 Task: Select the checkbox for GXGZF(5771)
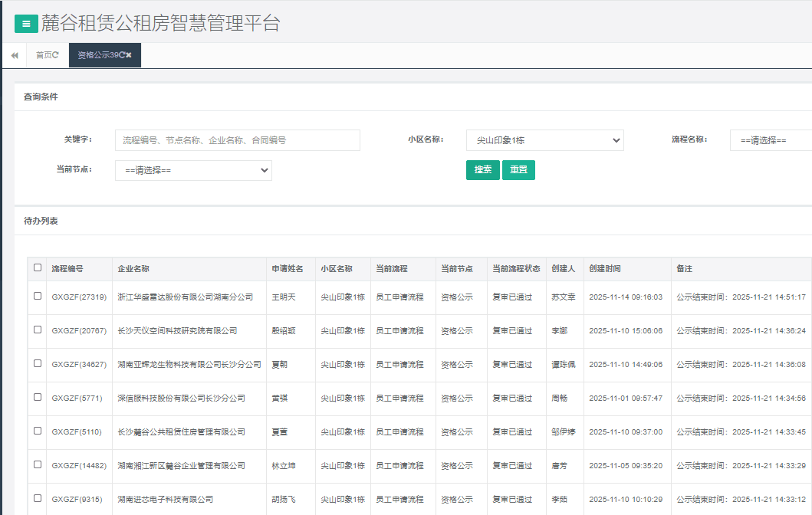tap(38, 397)
